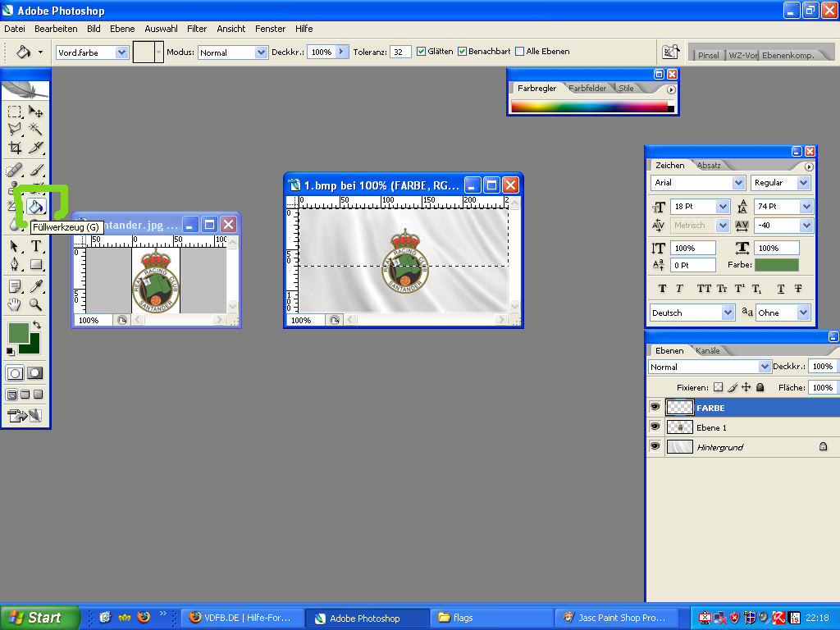The image size is (840, 630).
Task: Switch to the Kanäle tab
Action: [707, 350]
